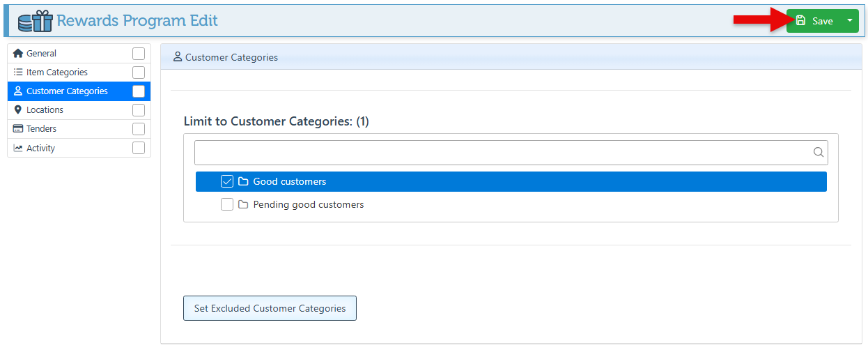Click the Tenders credit card icon
The image size is (868, 350).
click(18, 129)
